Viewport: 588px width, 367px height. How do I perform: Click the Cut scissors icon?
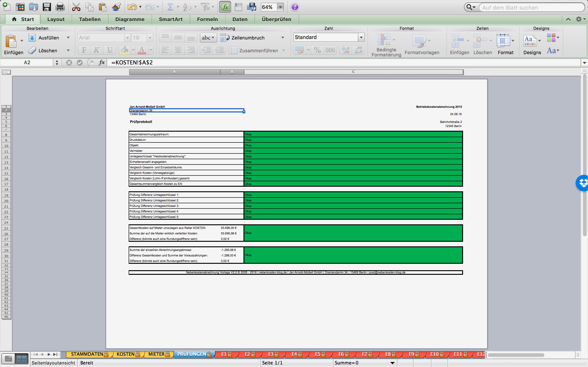pyautogui.click(x=76, y=7)
